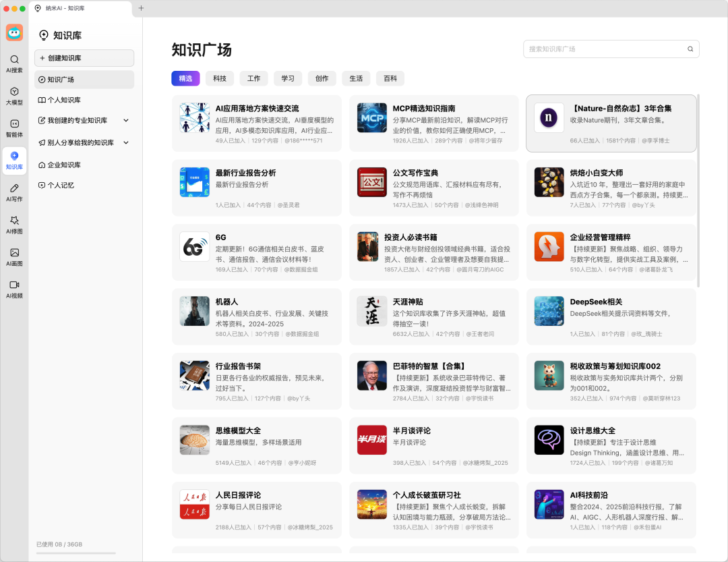Open AI搜索 in the left sidebar
The height and width of the screenshot is (562, 728).
14,63
